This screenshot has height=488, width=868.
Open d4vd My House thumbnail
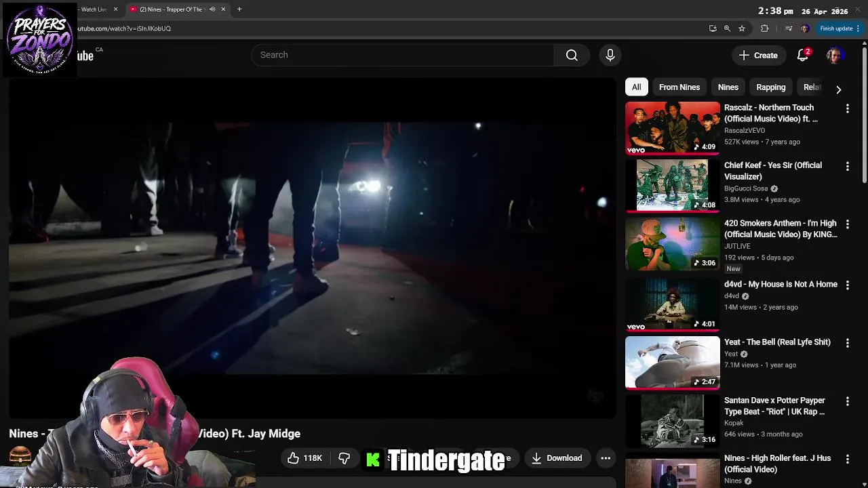[x=672, y=305]
